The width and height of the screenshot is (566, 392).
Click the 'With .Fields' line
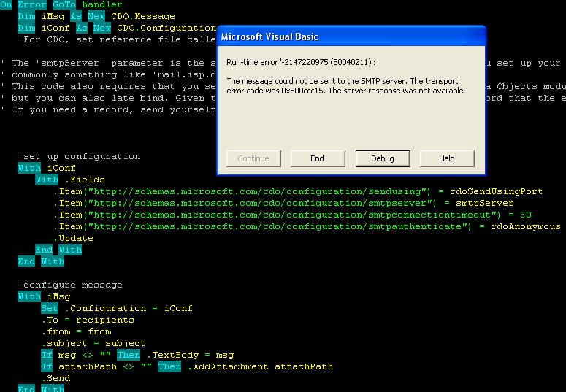click(x=70, y=180)
